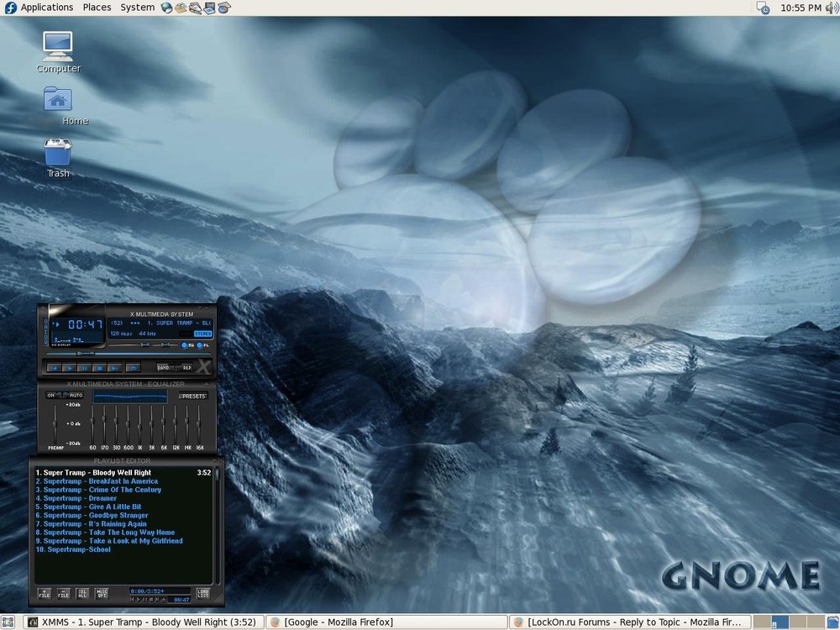Skip ahead with the Next track icon

pyautogui.click(x=113, y=366)
